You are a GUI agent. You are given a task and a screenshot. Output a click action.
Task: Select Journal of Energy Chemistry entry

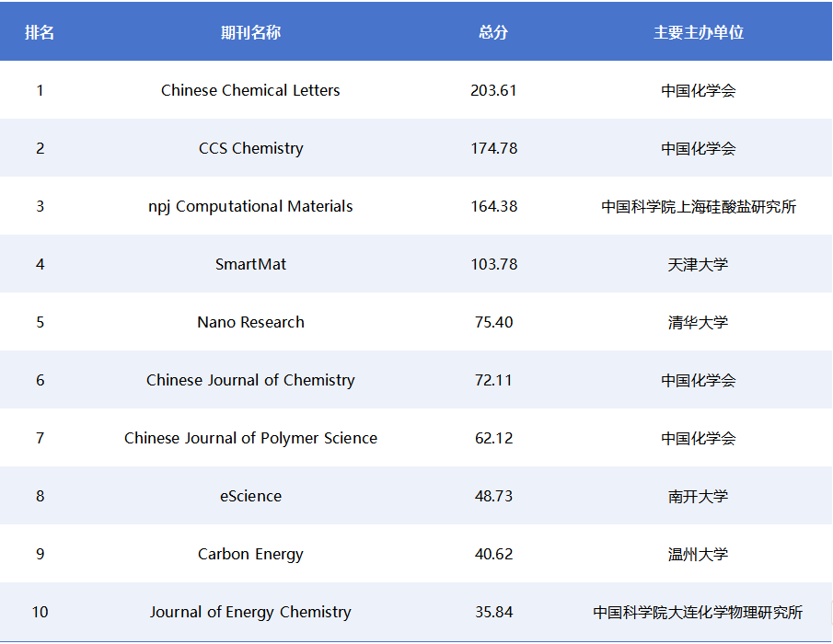[250, 612]
